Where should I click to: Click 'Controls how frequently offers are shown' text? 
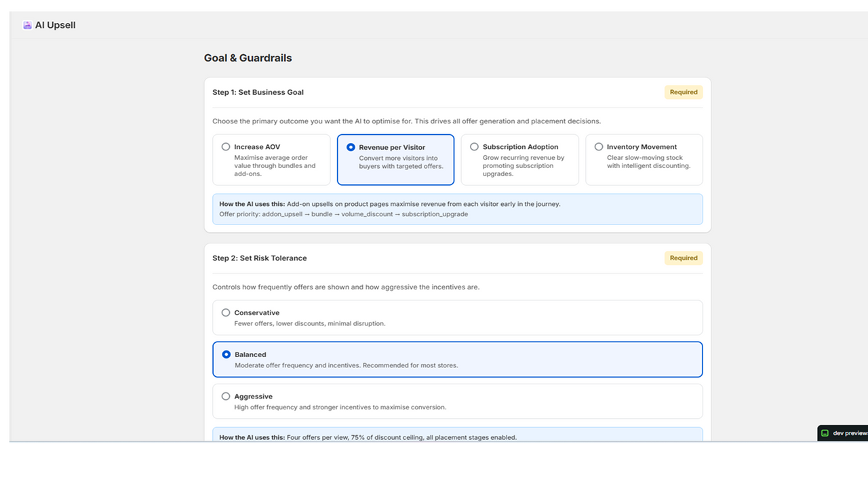pos(346,287)
